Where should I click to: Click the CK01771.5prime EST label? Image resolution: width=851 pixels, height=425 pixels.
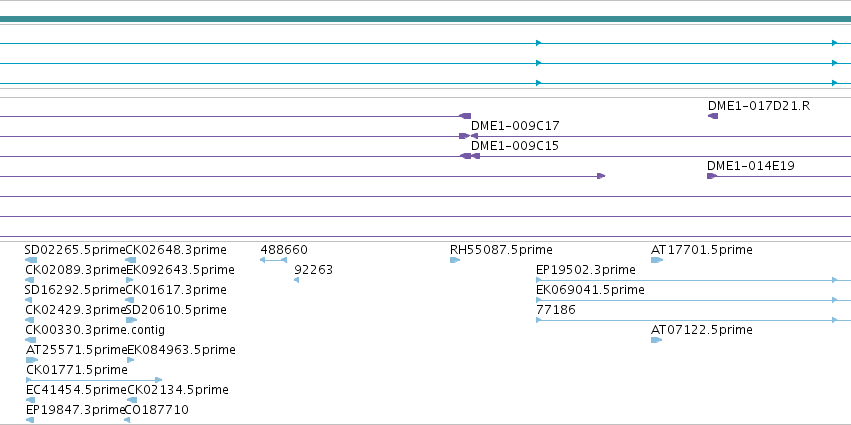tap(77, 370)
